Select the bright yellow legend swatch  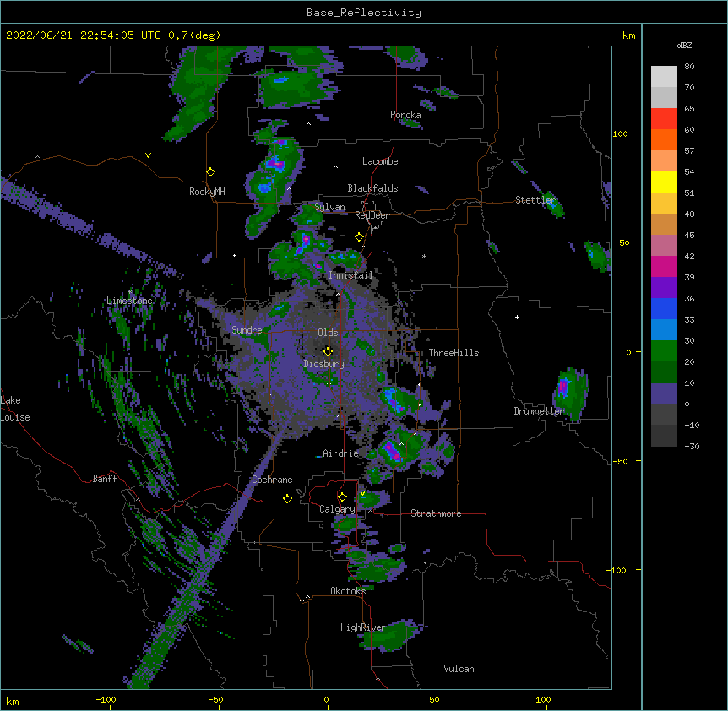664,182
